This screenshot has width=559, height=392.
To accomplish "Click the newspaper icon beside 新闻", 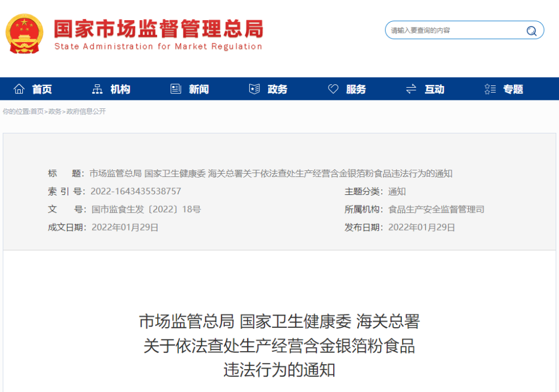I will [x=176, y=88].
